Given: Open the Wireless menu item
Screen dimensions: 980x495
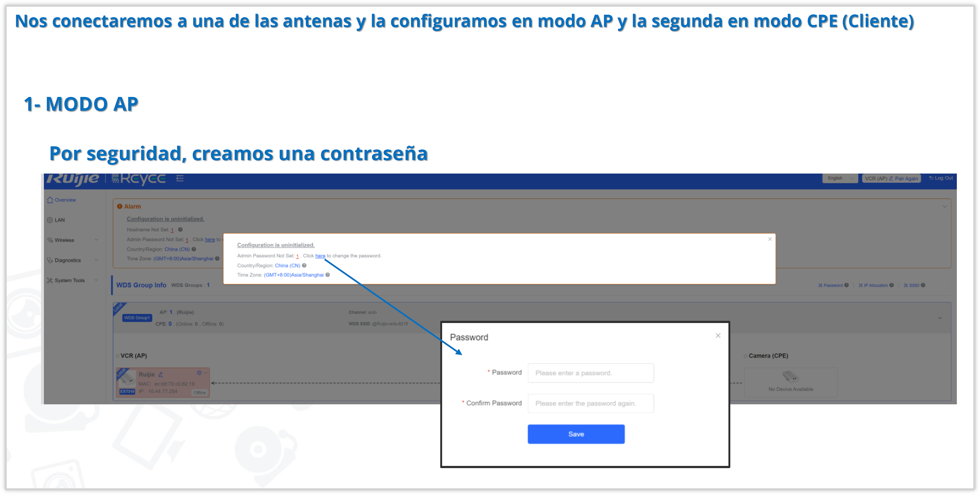Looking at the screenshot, I should coord(60,240).
